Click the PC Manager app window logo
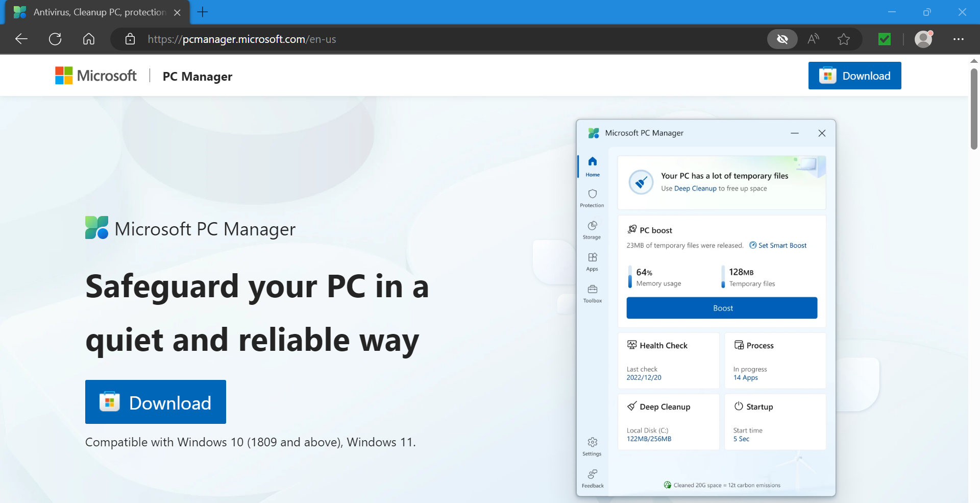Image resolution: width=980 pixels, height=503 pixels. [x=594, y=133]
